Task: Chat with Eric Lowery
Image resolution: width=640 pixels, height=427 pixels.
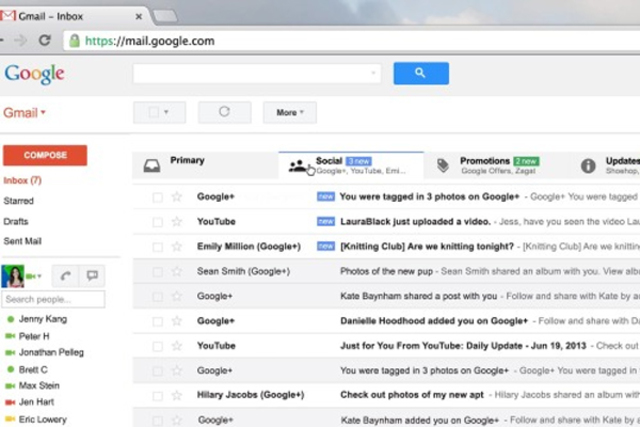Action: click(x=42, y=419)
